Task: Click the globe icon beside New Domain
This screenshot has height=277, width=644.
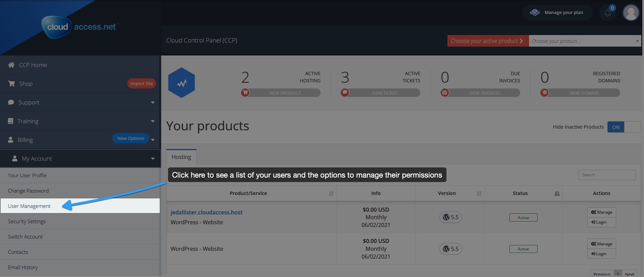Action: pos(544,93)
